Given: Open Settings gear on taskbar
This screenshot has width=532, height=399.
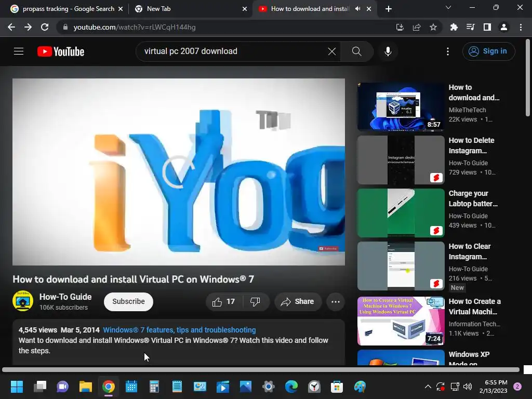Looking at the screenshot, I should (x=269, y=387).
